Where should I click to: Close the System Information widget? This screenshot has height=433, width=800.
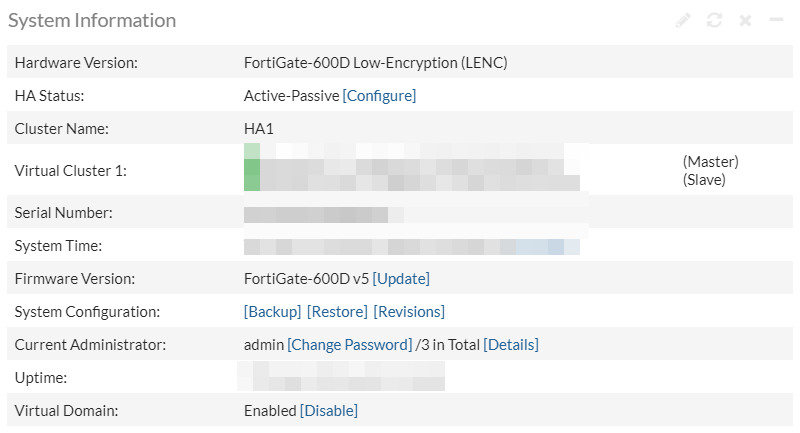745,20
